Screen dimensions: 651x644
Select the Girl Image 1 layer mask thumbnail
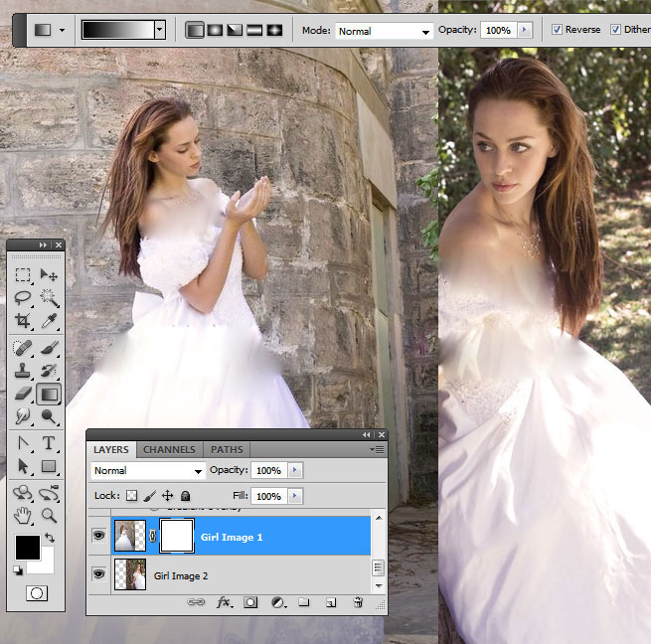(x=175, y=537)
